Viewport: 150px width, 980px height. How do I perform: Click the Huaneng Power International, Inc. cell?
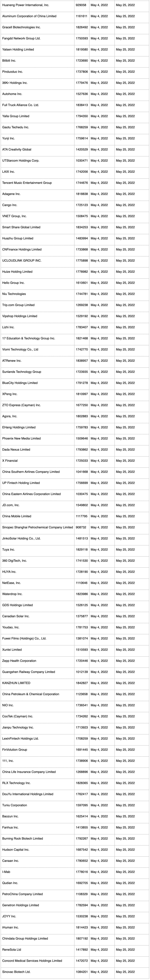(26, 5)
